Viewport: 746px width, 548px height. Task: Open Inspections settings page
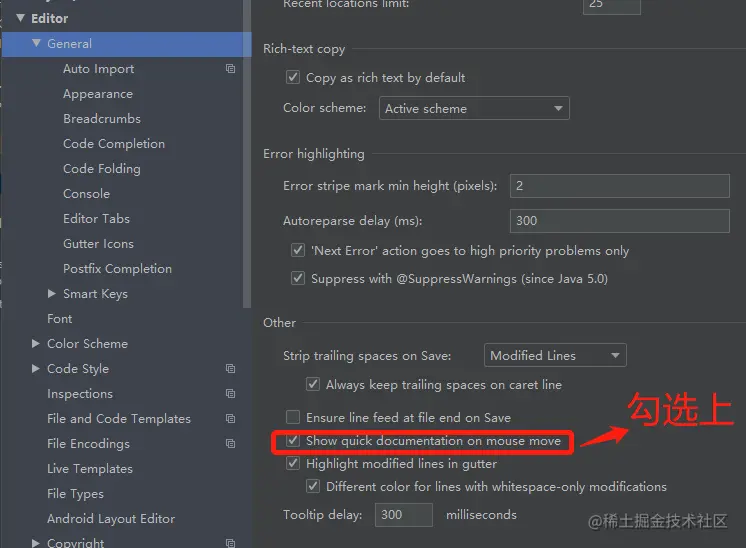pos(80,393)
